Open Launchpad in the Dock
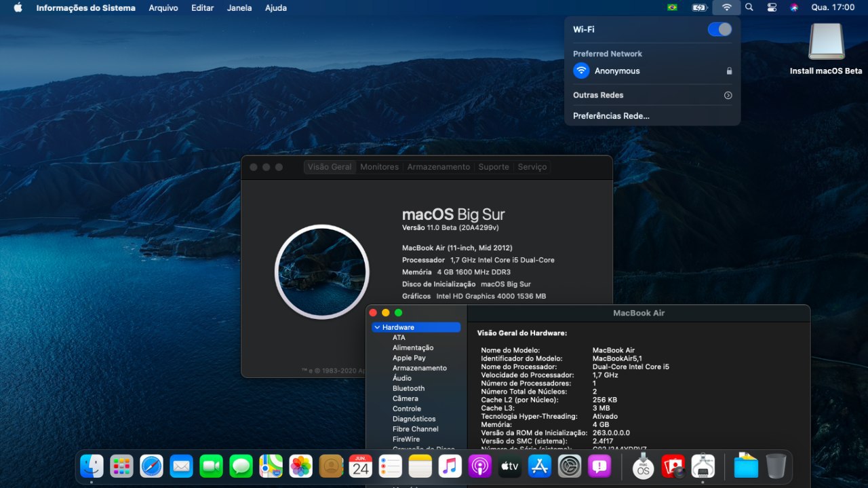This screenshot has height=488, width=868. point(122,466)
